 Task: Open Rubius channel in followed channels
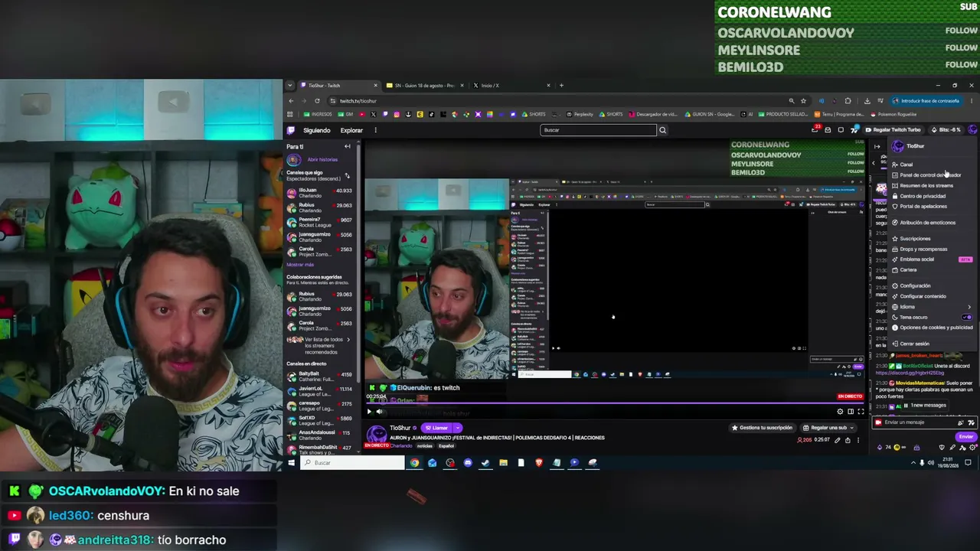pos(318,207)
